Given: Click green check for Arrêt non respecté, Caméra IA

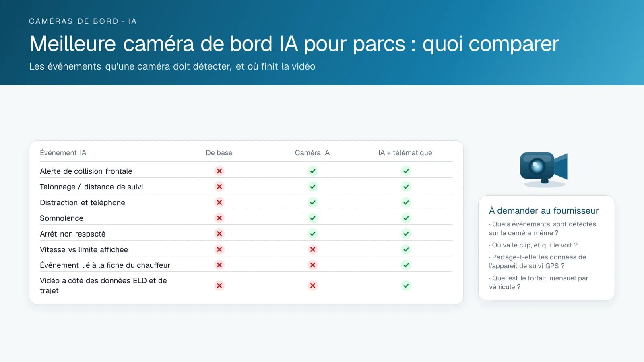Looking at the screenshot, I should click(313, 234).
